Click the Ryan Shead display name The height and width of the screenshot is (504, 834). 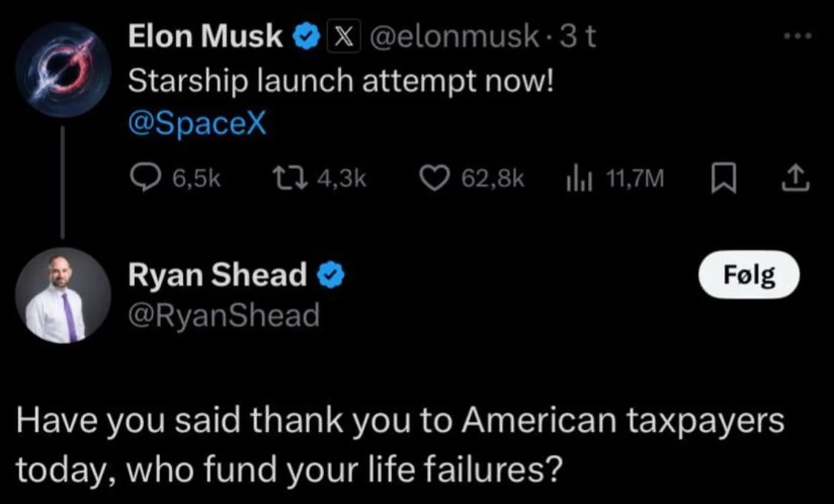point(217,276)
